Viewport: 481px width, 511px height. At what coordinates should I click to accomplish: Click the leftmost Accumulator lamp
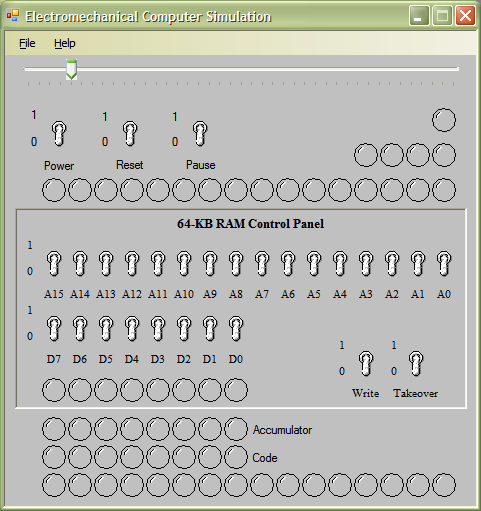tap(54, 429)
